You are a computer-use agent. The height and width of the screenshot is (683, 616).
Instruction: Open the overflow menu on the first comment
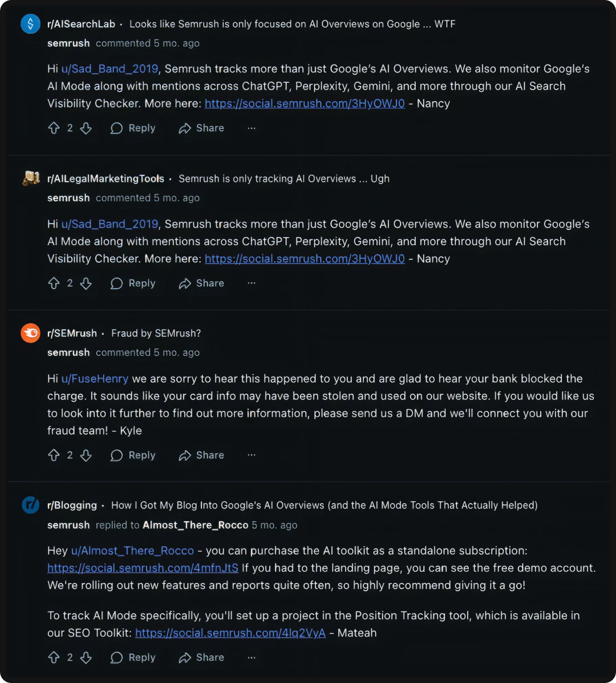click(252, 128)
